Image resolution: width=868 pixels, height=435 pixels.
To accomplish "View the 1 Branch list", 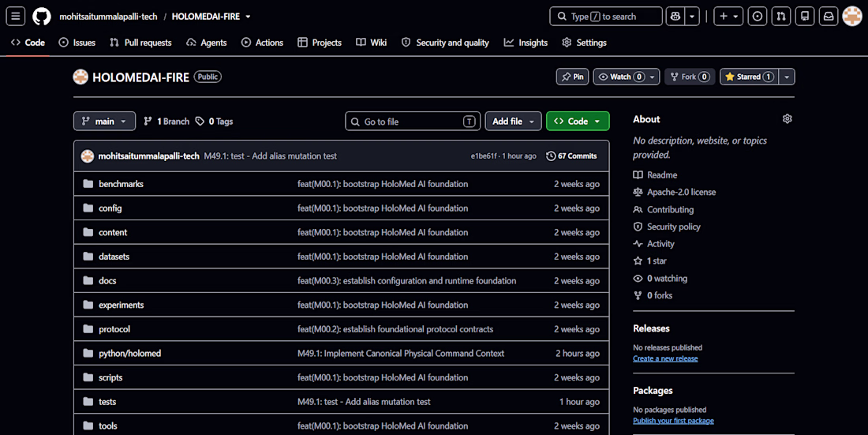I will point(166,122).
